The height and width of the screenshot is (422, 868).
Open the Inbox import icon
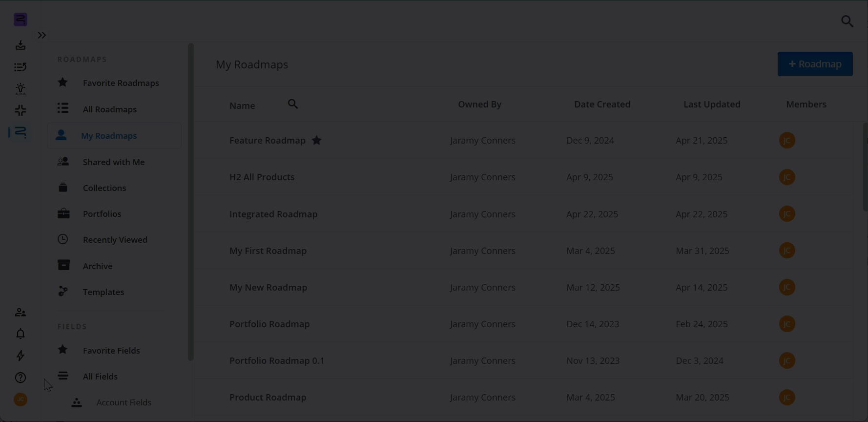(x=20, y=45)
